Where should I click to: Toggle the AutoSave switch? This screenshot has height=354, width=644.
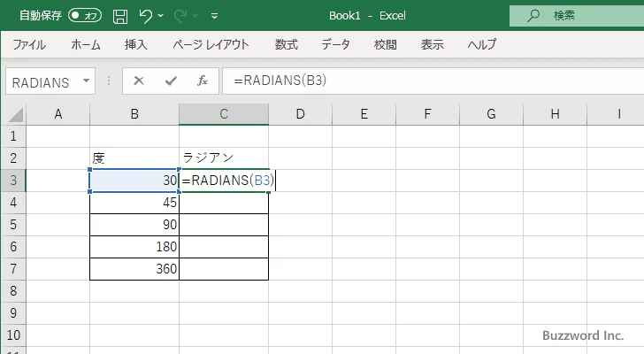pyautogui.click(x=85, y=16)
